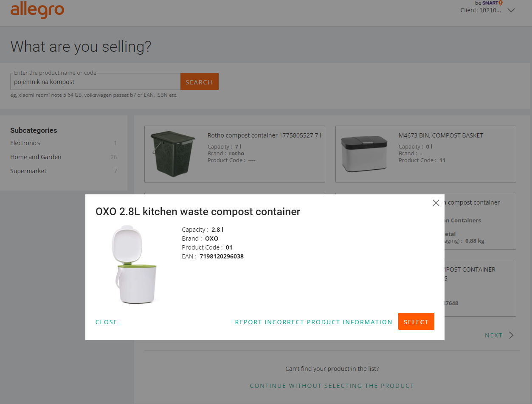The width and height of the screenshot is (532, 404).
Task: Click the SELECT button in the dialog
Action: point(416,321)
